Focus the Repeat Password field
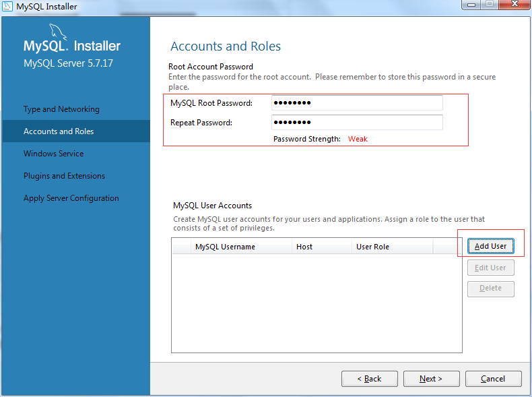Image resolution: width=532 pixels, height=397 pixels. pyautogui.click(x=357, y=123)
